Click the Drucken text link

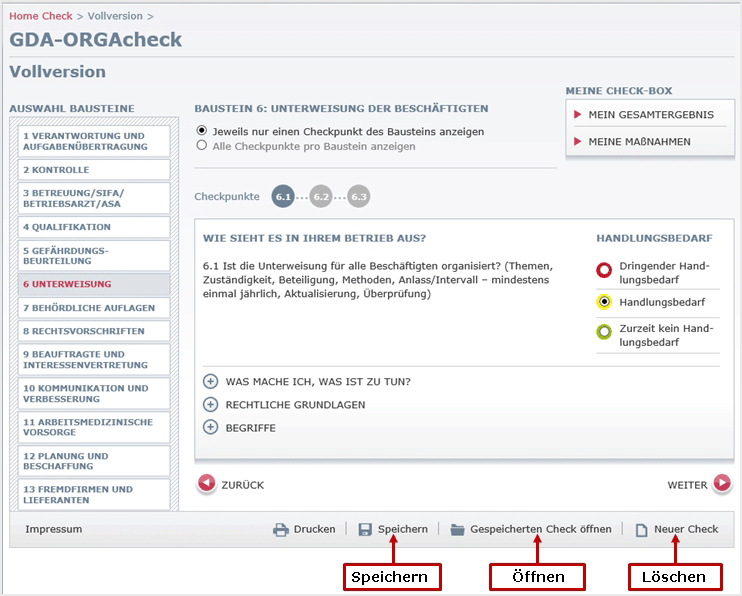(x=314, y=529)
